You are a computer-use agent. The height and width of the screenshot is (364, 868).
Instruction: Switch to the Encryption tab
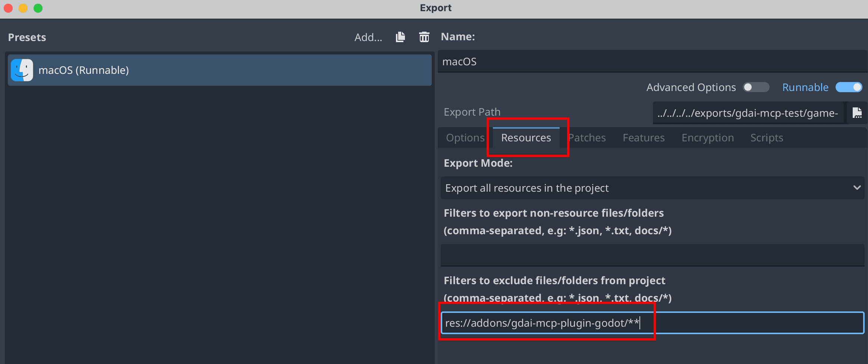pyautogui.click(x=707, y=137)
